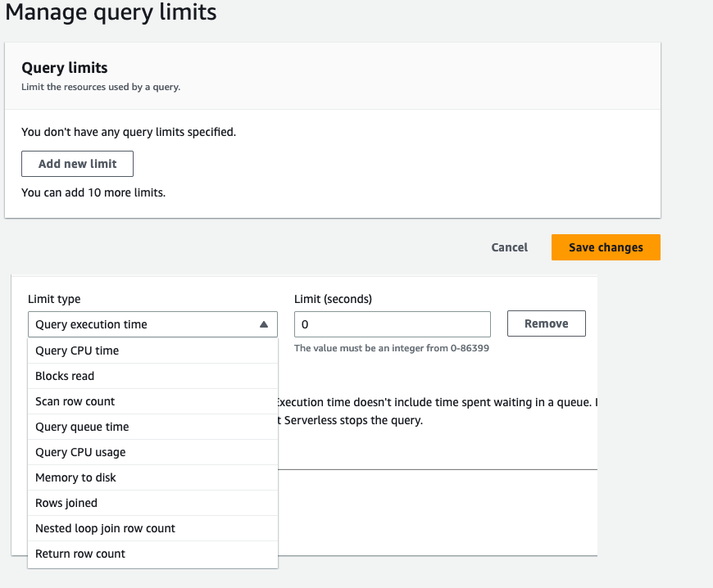Click the Query limits panel header
Screen dimensions: 713x588
tap(64, 68)
